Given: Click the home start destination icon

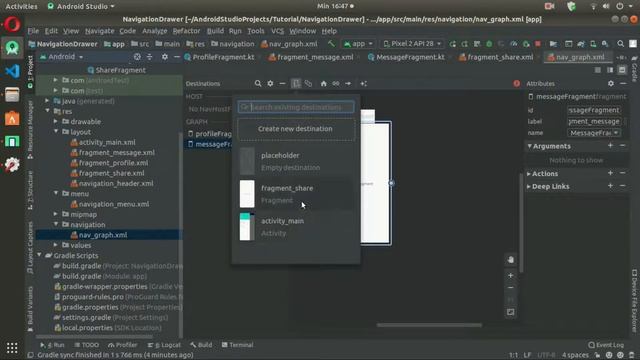Looking at the screenshot, I should click(323, 84).
